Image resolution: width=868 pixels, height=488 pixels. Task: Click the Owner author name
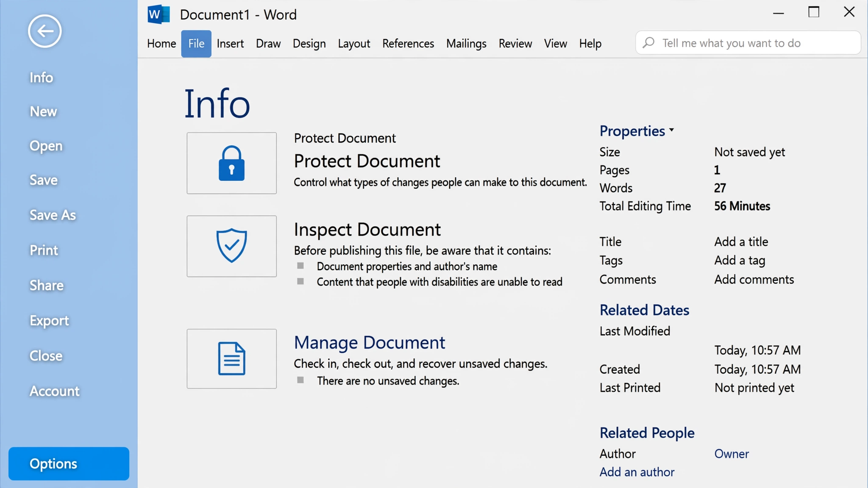pyautogui.click(x=732, y=454)
